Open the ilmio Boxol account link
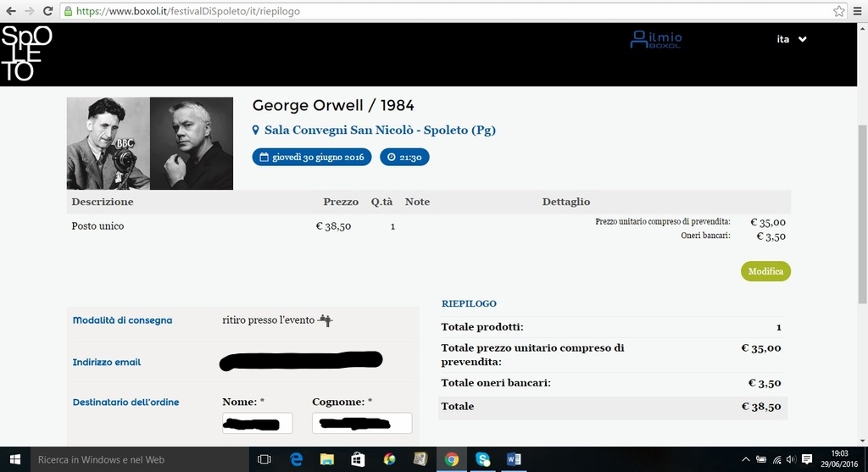The height and width of the screenshot is (472, 868). [655, 39]
